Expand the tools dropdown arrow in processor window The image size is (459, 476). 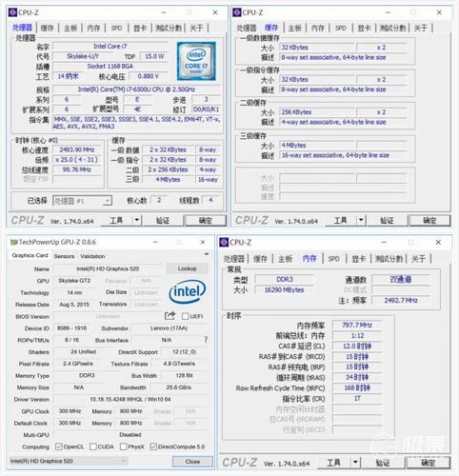click(137, 220)
